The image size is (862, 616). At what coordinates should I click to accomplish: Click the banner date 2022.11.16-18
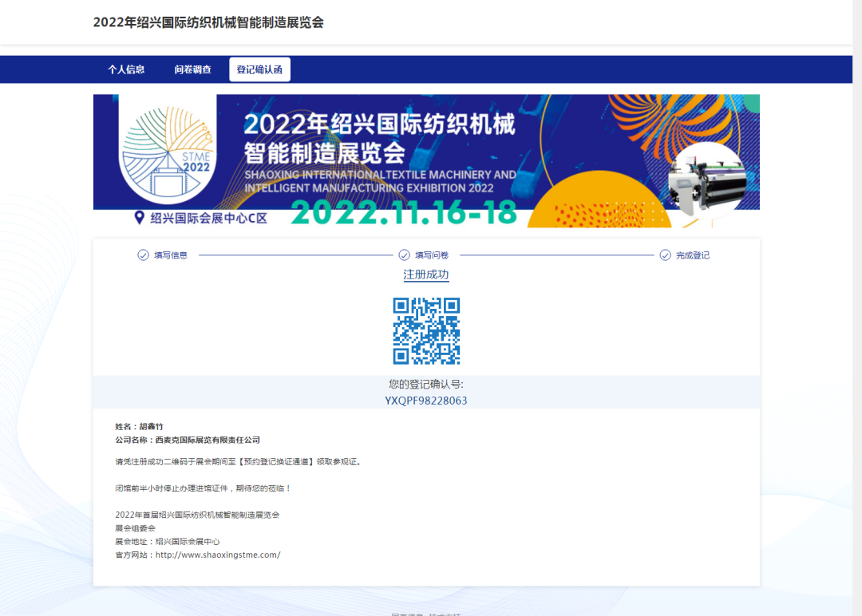(x=404, y=213)
